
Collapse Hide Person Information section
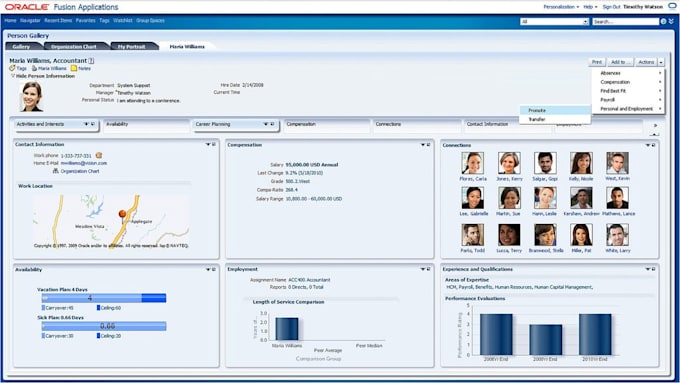13,76
